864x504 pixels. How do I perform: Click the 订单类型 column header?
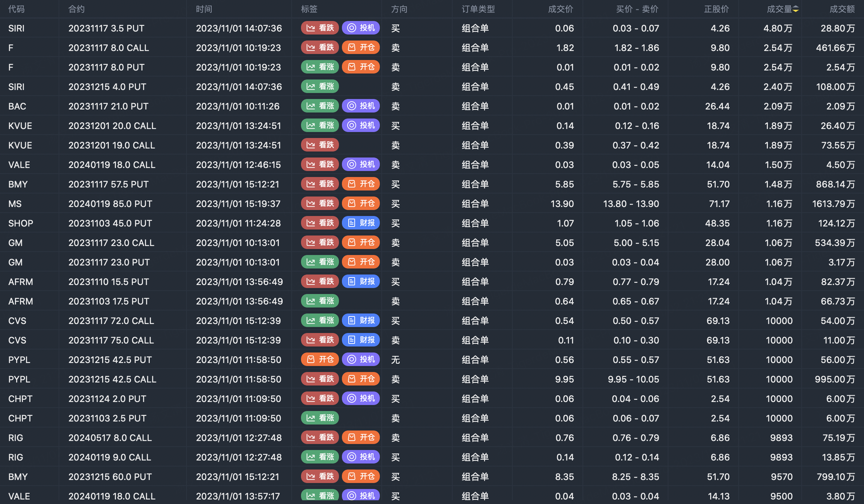[x=478, y=9]
